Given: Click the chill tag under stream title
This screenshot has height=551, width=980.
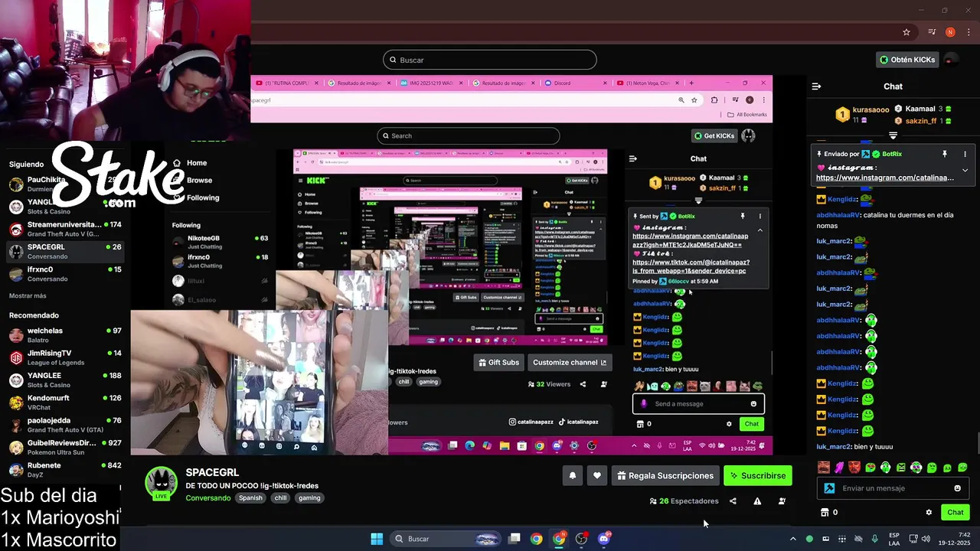Looking at the screenshot, I should click(280, 497).
